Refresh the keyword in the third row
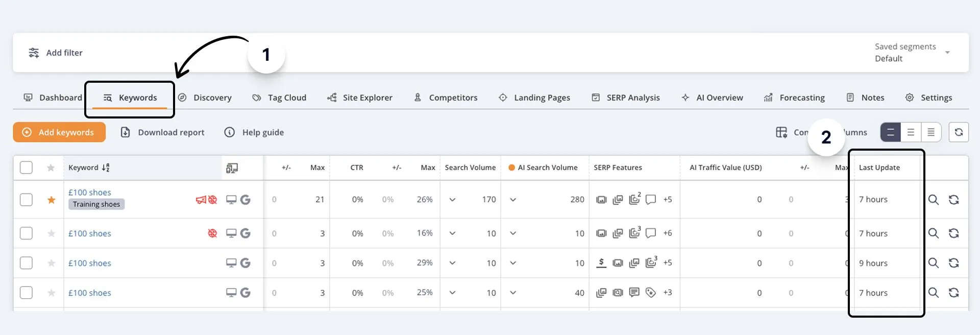 tap(953, 263)
